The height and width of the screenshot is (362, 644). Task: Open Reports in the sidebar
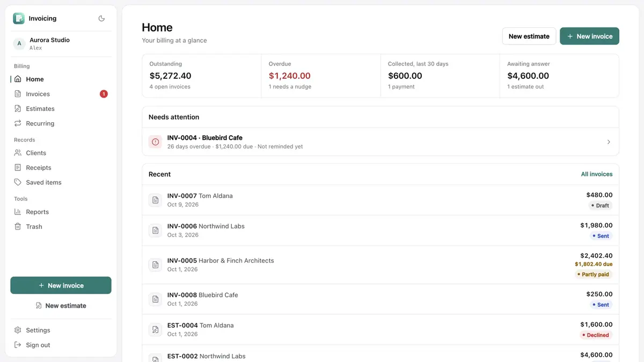click(61, 212)
